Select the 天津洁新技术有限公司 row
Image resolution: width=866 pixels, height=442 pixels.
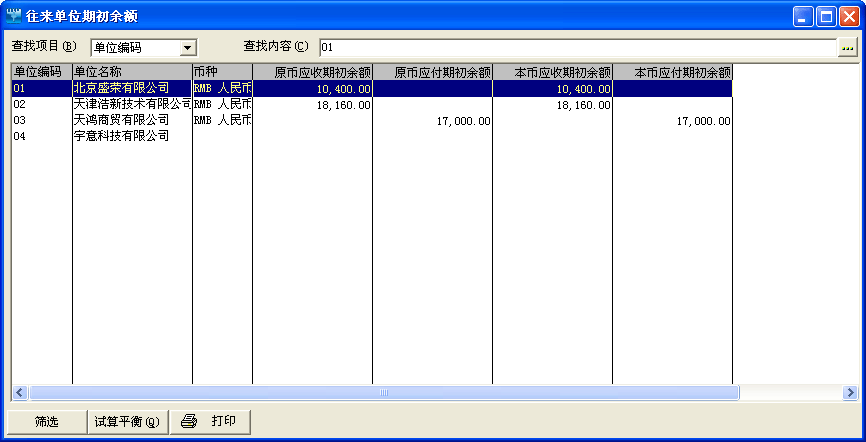[131, 104]
